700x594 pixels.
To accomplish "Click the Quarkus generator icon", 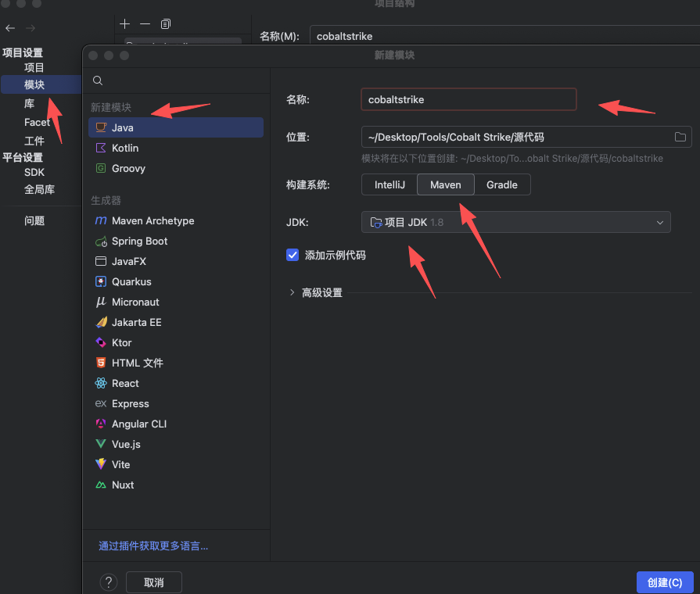I will (100, 282).
